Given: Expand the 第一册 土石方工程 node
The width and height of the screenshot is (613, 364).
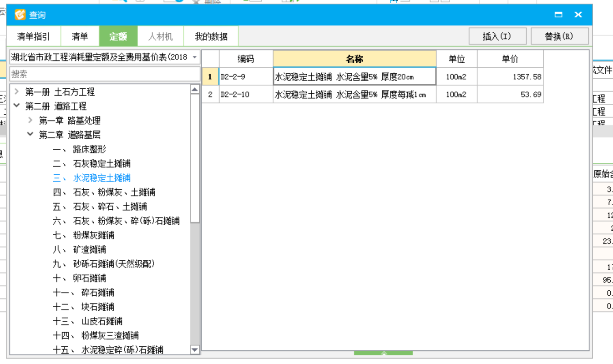Looking at the screenshot, I should 17,91.
